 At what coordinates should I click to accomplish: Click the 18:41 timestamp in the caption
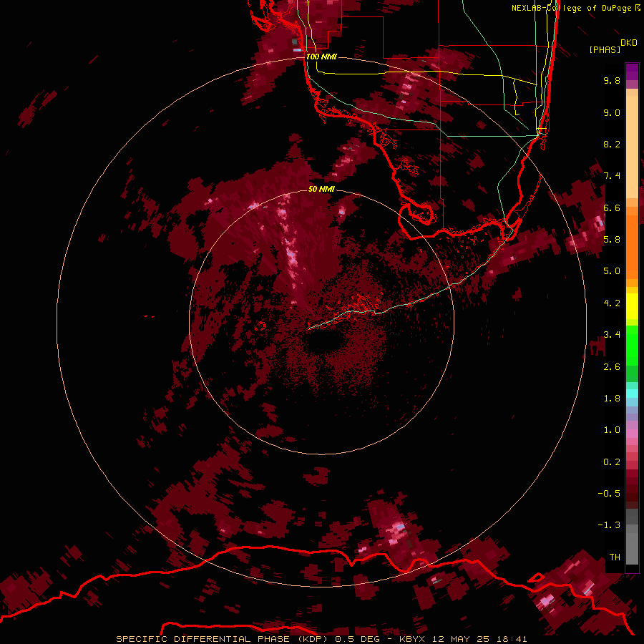pyautogui.click(x=512, y=639)
